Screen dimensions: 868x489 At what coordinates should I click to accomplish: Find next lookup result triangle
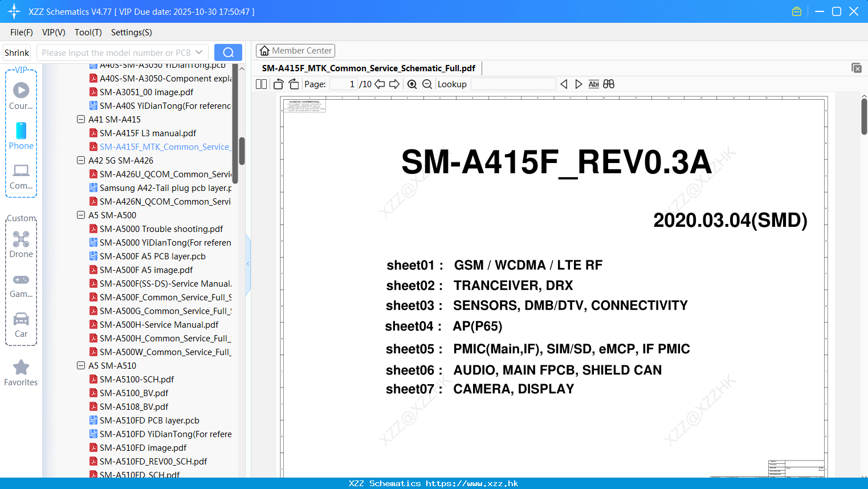578,84
